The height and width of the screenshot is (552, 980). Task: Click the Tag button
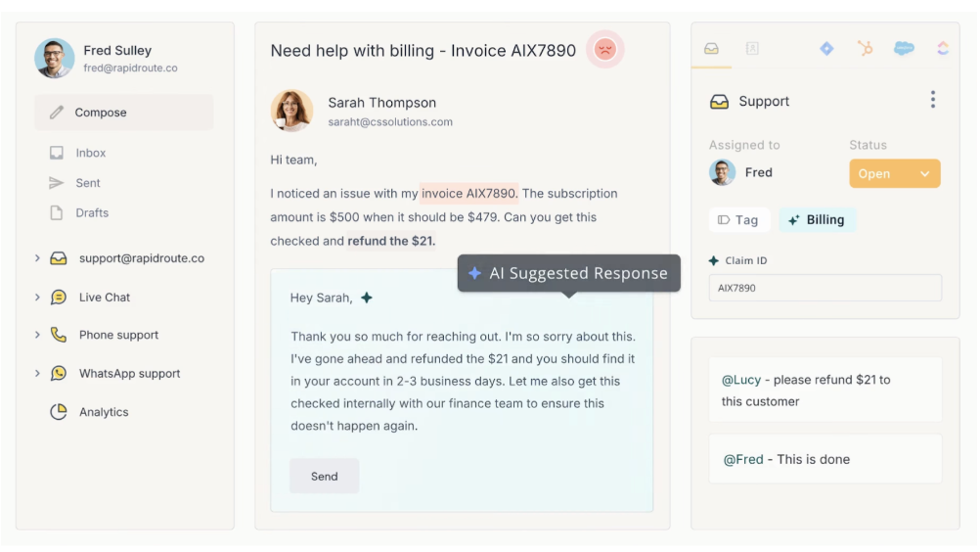tap(738, 220)
